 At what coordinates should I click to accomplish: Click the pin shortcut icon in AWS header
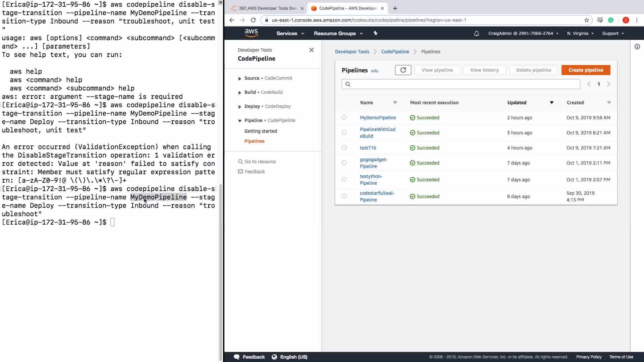375,33
